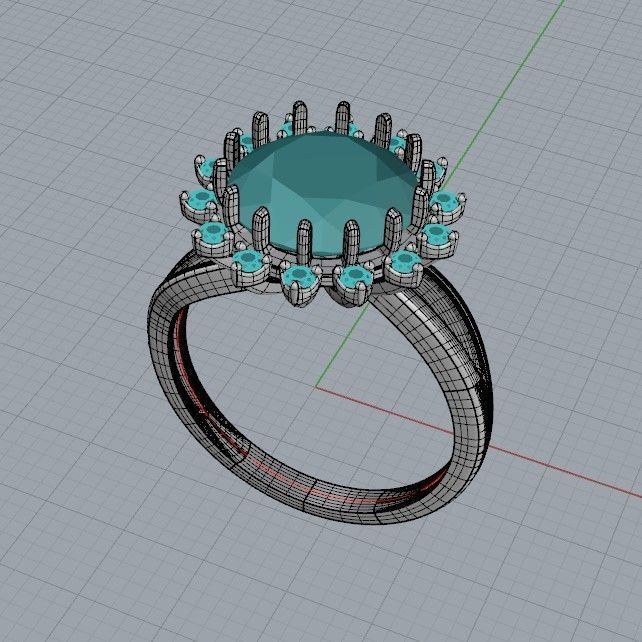Select the large teal center gemstone
Image resolution: width=642 pixels, height=642 pixels.
tap(323, 192)
